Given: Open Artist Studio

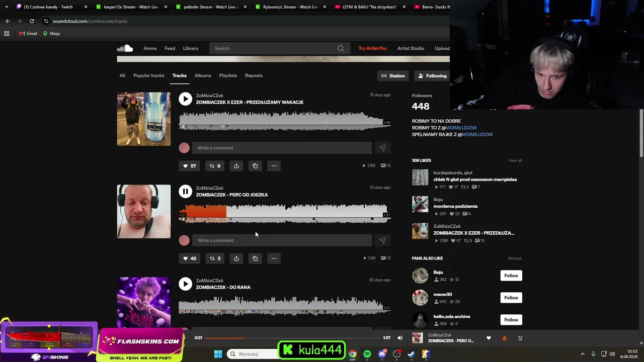Looking at the screenshot, I should [x=411, y=48].
